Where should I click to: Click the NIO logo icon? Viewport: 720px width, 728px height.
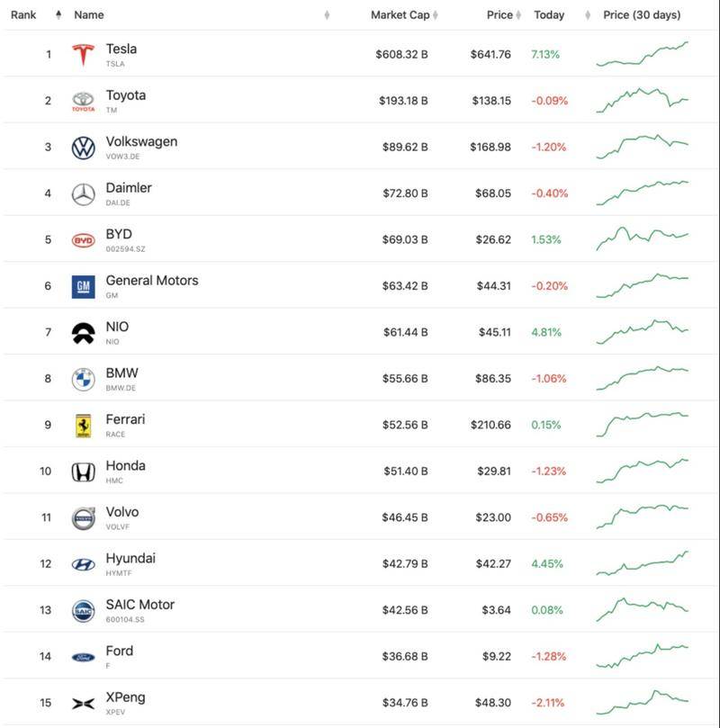83,333
